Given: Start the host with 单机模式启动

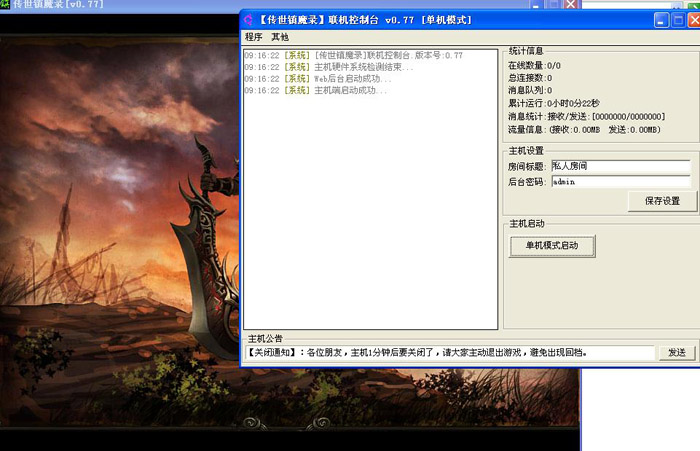Looking at the screenshot, I should click(552, 245).
